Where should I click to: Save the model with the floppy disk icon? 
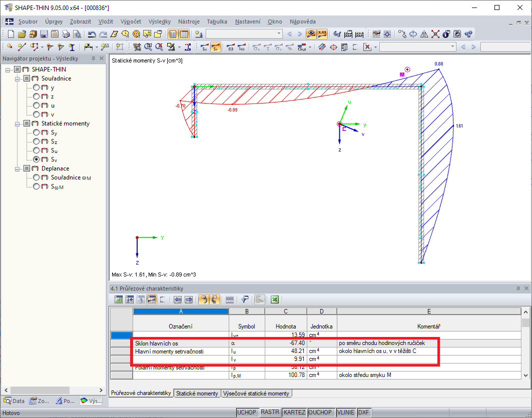coord(44,34)
